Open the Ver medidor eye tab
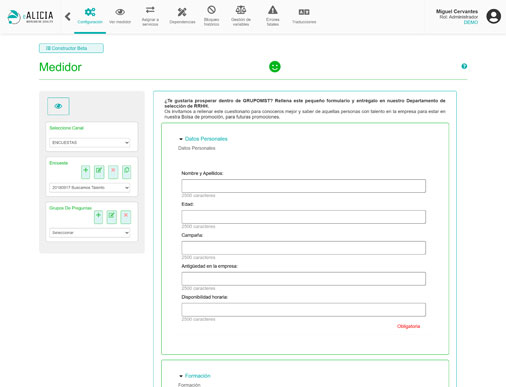The height and width of the screenshot is (387, 506). point(120,15)
